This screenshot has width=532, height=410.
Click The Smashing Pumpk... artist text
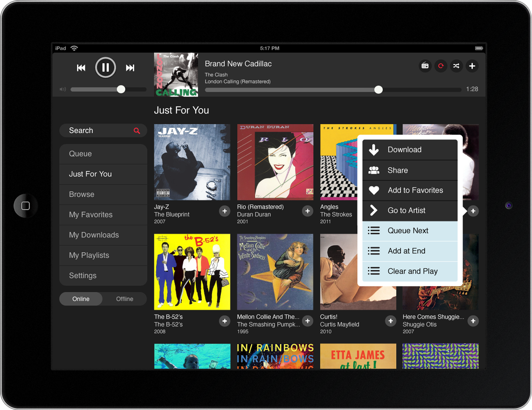coord(268,324)
